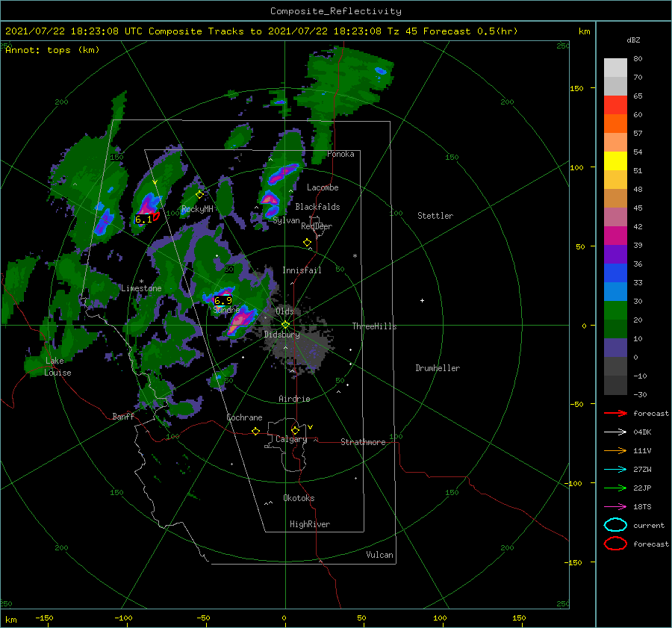
Task: Click the Okotoks city label
Action: [299, 498]
